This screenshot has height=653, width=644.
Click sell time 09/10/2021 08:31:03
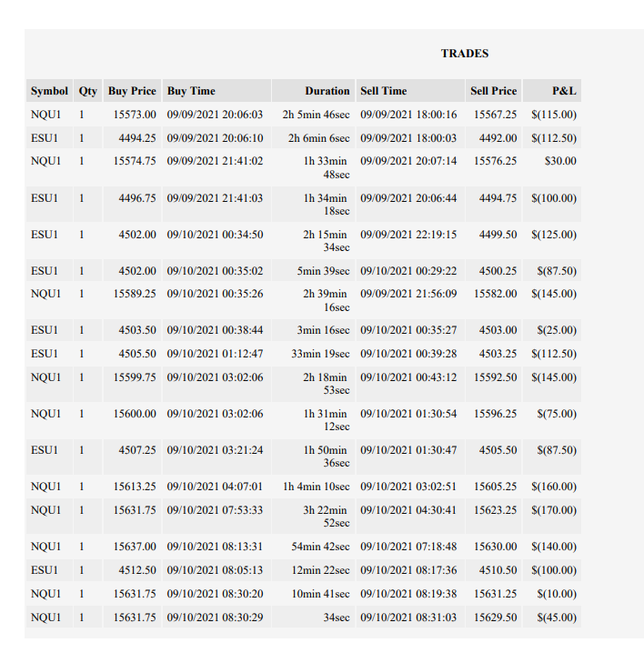410,618
